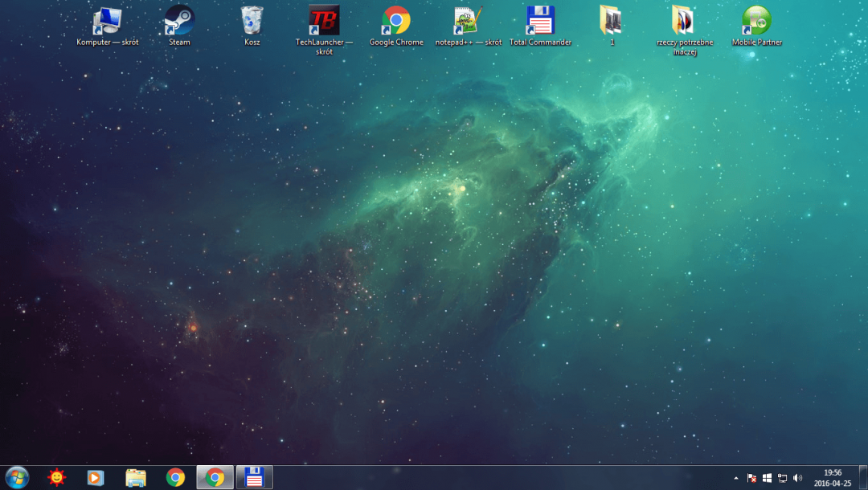868x490 pixels.
Task: Click the smiling sun taskbar icon
Action: point(56,477)
